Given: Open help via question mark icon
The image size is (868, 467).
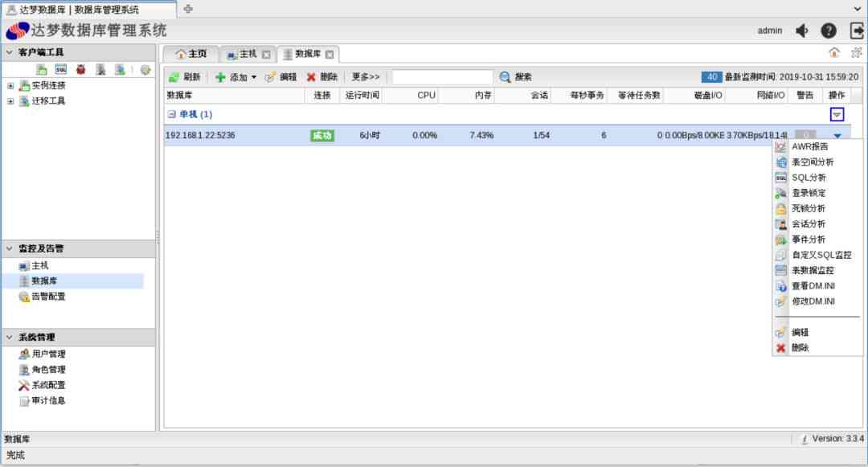Looking at the screenshot, I should 828,31.
